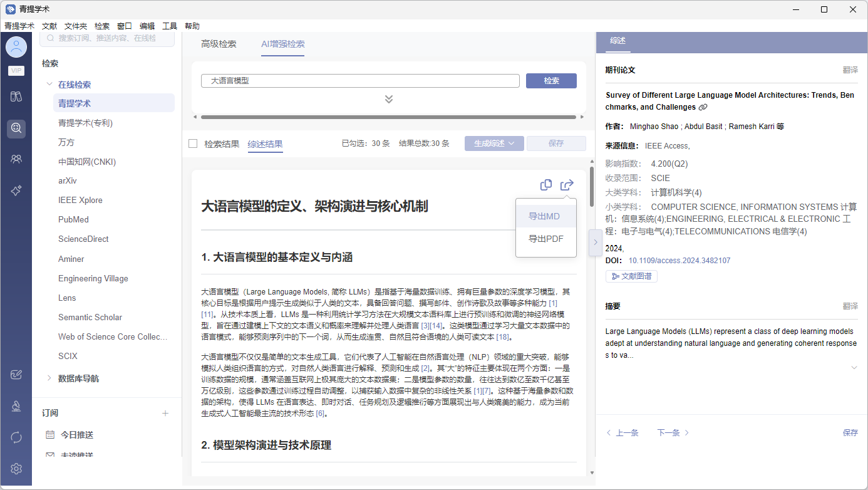The width and height of the screenshot is (868, 490).
Task: Open the 生成综述 dropdown
Action: pos(494,143)
